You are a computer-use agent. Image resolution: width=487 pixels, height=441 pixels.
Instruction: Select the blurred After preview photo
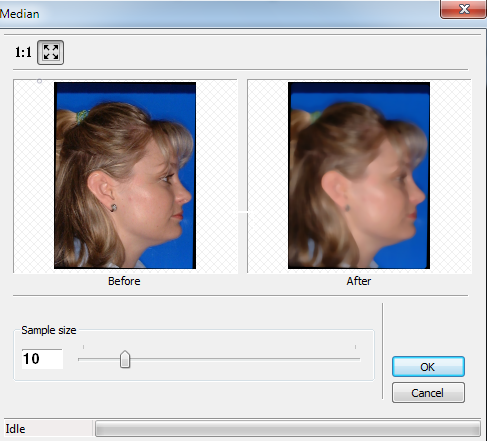pyautogui.click(x=359, y=175)
